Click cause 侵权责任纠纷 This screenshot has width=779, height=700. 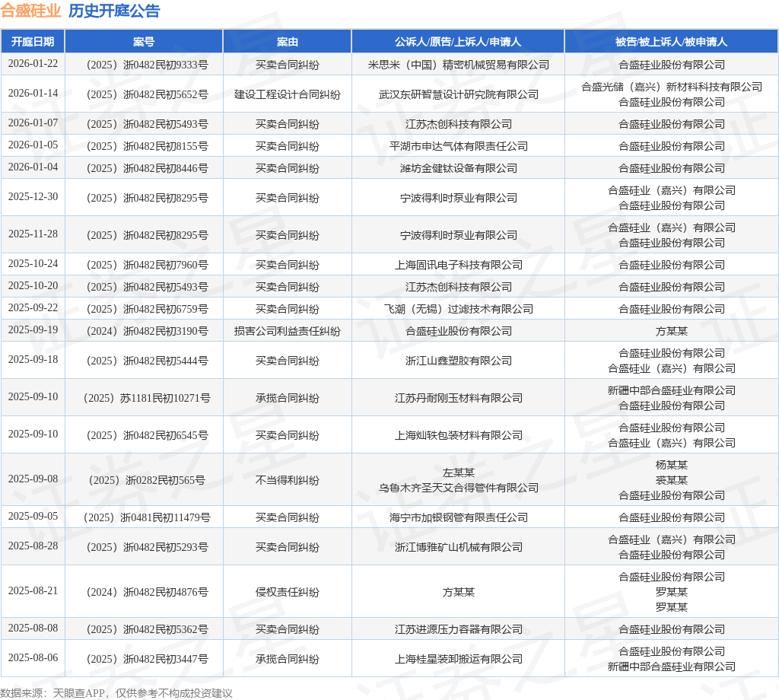click(x=287, y=592)
